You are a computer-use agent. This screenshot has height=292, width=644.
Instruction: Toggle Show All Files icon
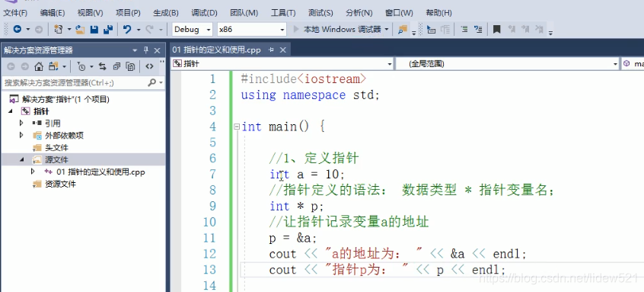pos(131,66)
